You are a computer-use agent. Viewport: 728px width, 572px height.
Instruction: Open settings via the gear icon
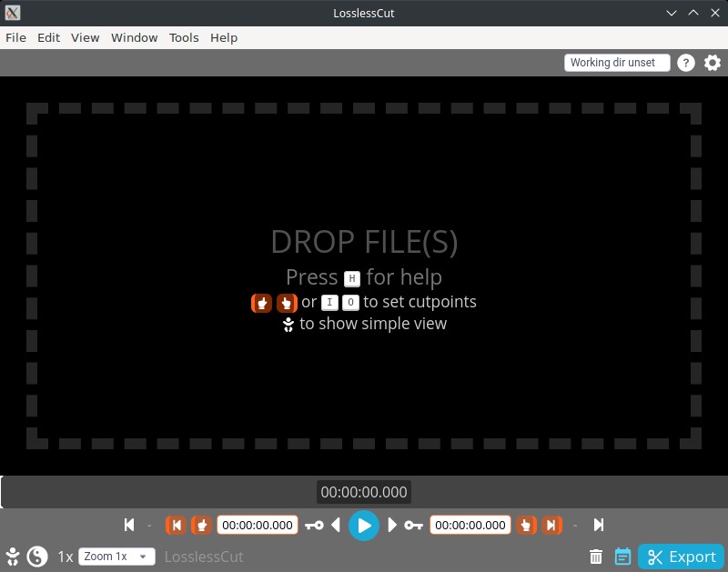tap(713, 63)
